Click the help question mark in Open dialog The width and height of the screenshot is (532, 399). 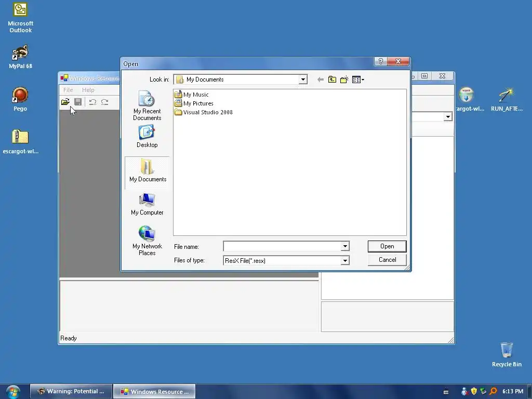coord(381,61)
